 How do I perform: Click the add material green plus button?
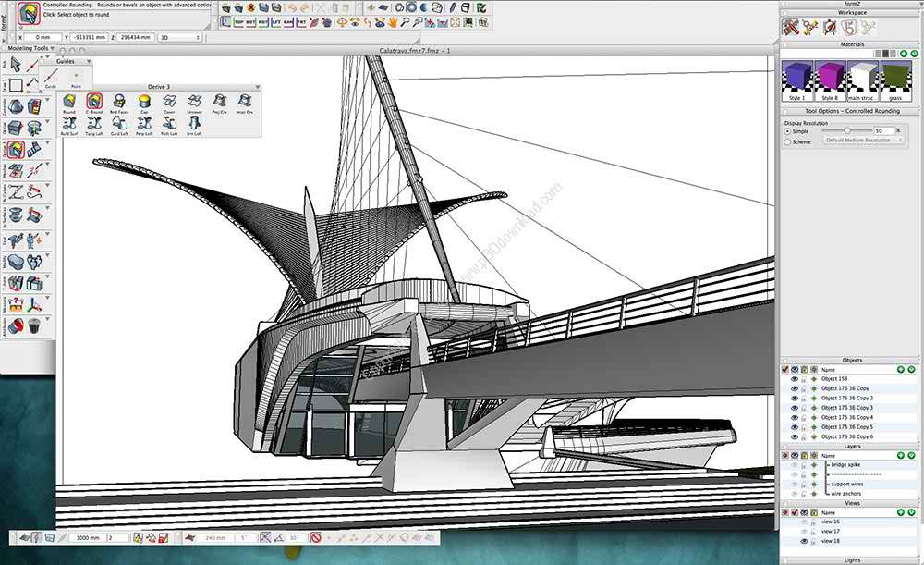click(904, 54)
